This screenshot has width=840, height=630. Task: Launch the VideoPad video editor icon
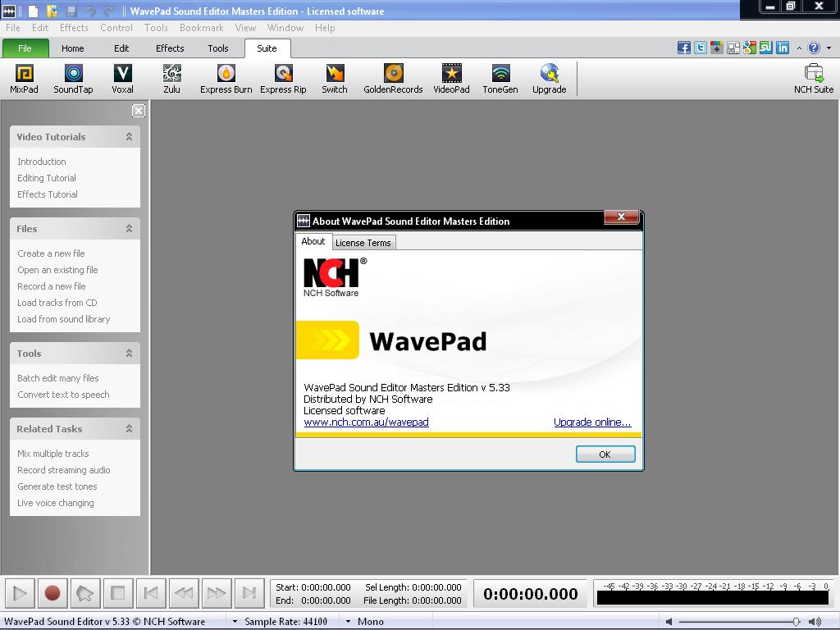click(451, 79)
